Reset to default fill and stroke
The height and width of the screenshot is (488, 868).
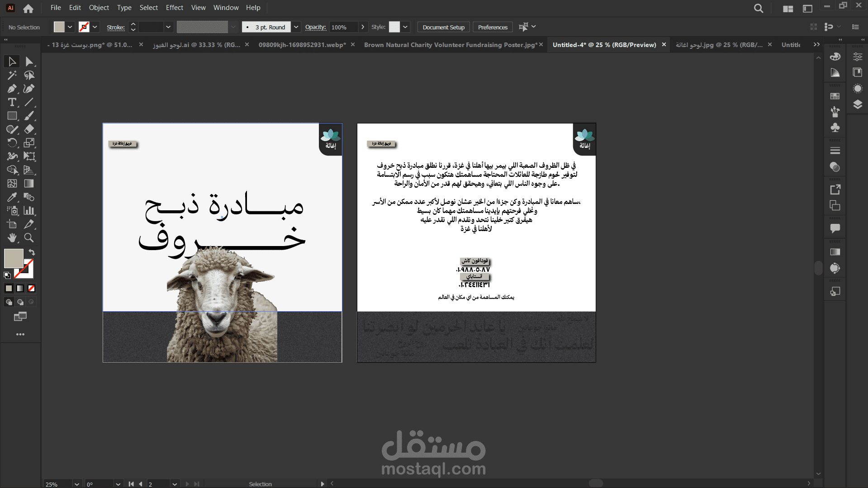coord(7,275)
